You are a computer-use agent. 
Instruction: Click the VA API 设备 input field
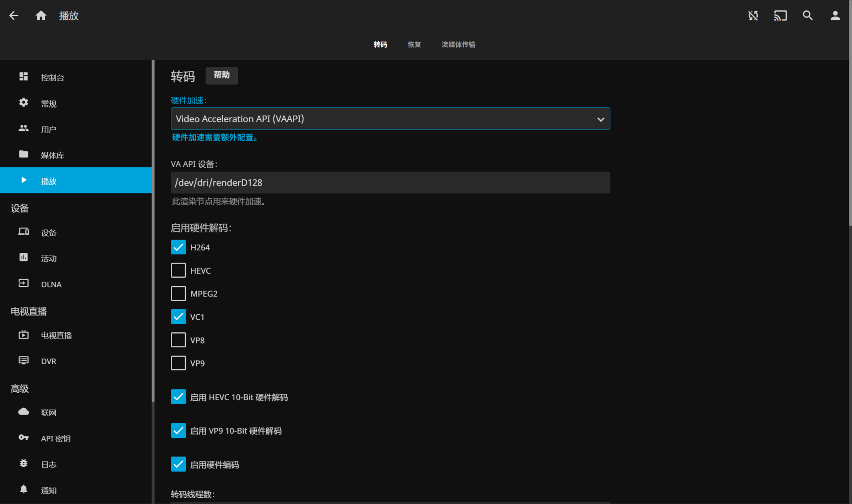pyautogui.click(x=390, y=183)
